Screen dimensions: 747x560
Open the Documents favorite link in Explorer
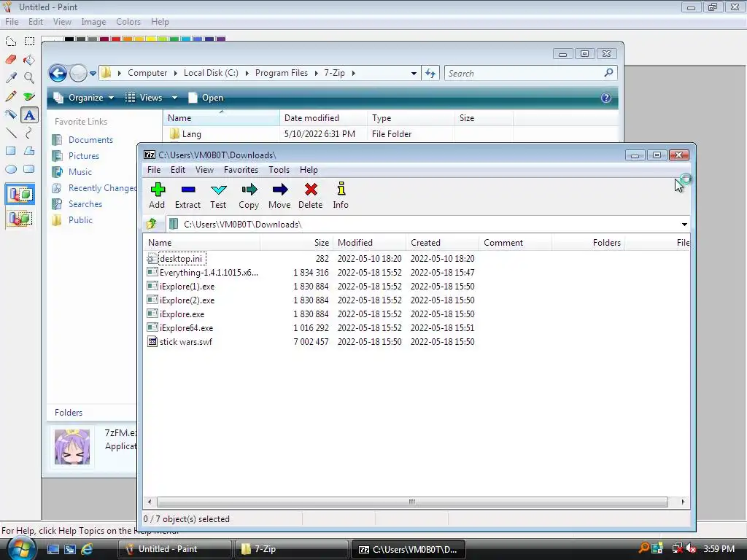click(90, 140)
